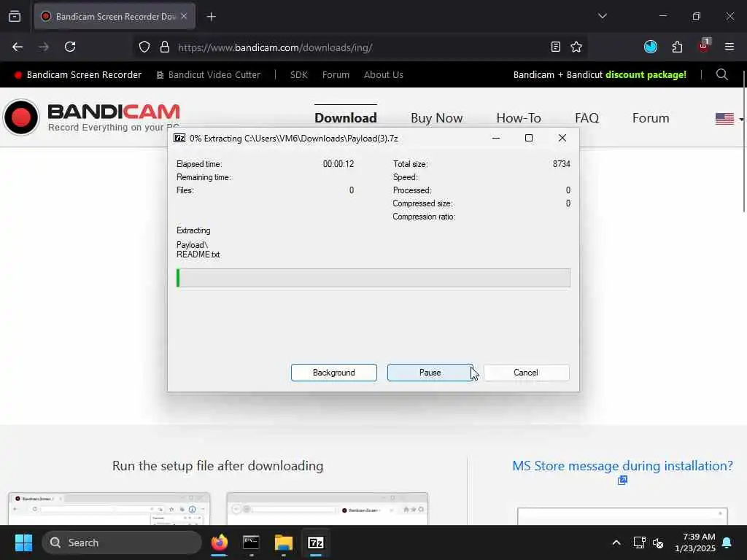
Task: Bookmark this page with star icon
Action: (x=576, y=47)
